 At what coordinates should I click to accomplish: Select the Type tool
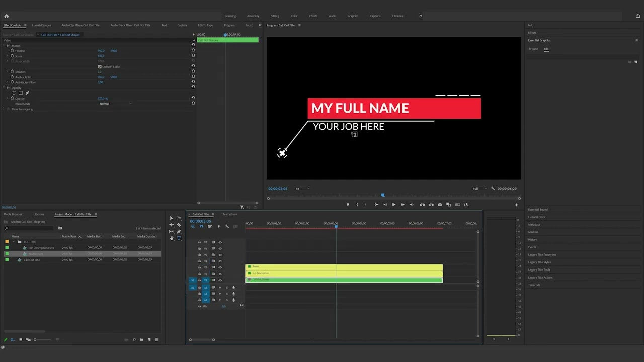click(179, 238)
